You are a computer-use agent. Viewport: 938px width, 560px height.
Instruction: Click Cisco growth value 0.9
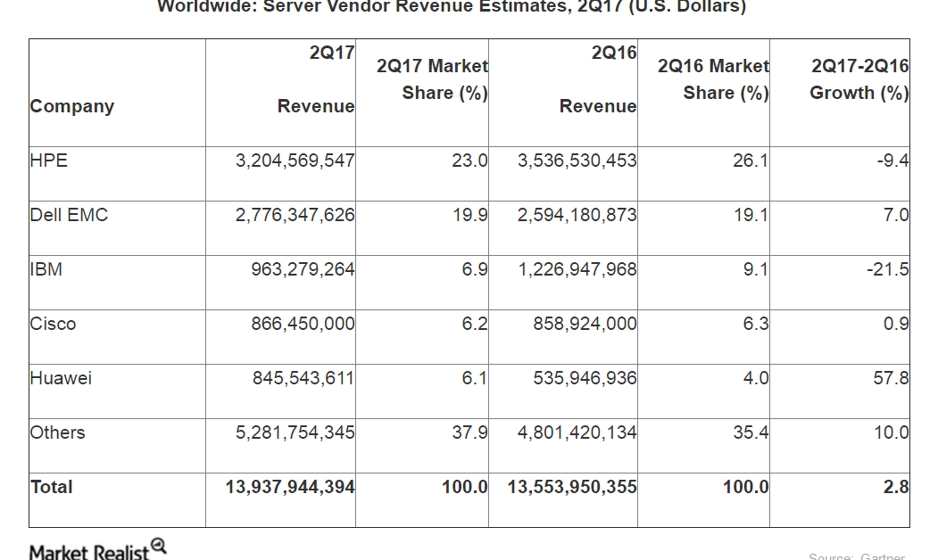click(x=896, y=324)
